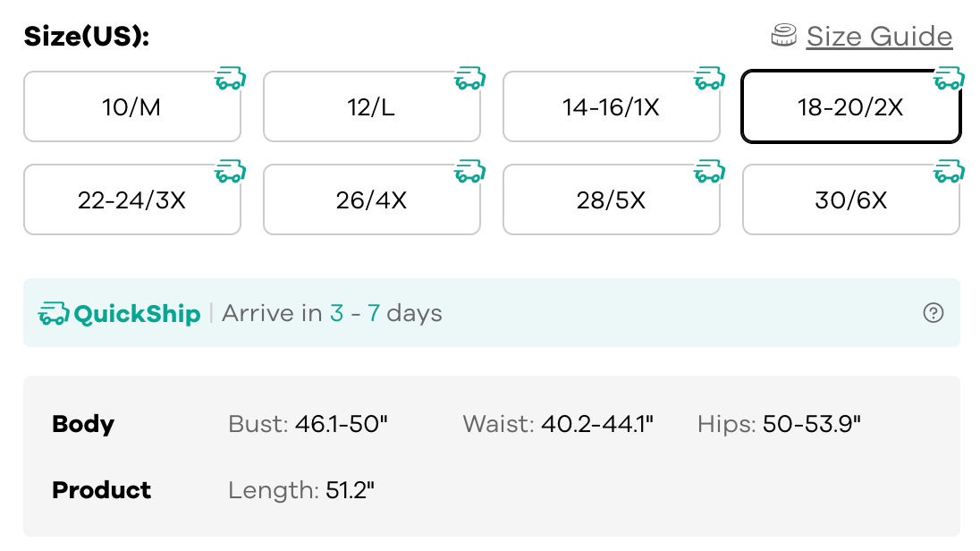Click the QuickShip help question mark icon

933,313
